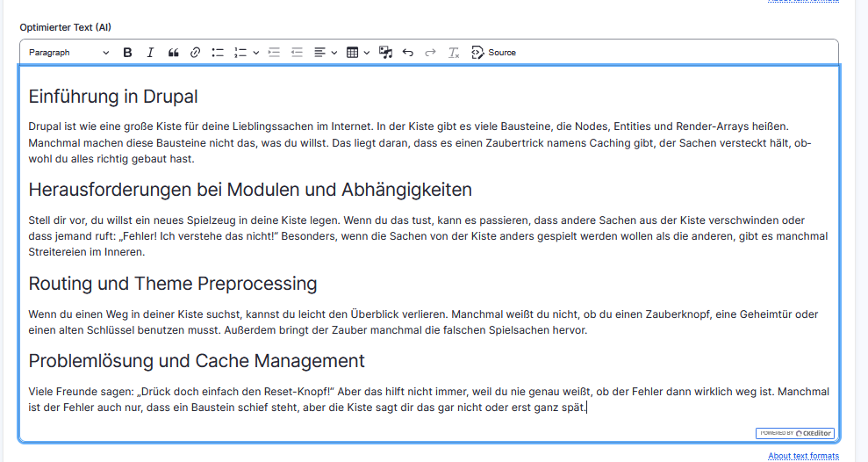Click the Powered by CKEditor badge
Viewport: 868px width, 462px height.
pyautogui.click(x=795, y=433)
